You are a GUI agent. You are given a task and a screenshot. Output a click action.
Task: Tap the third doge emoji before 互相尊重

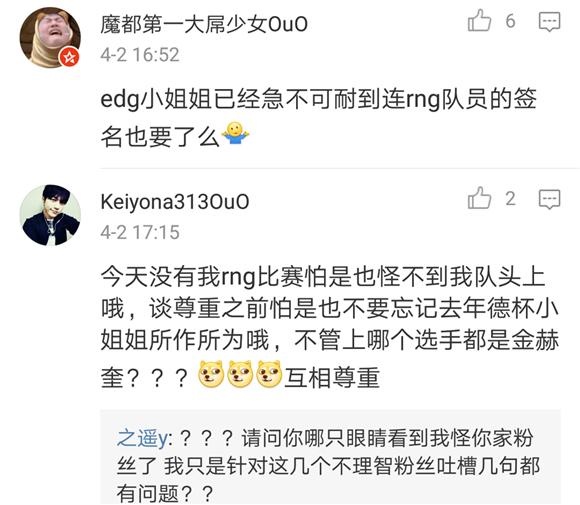pos(269,374)
